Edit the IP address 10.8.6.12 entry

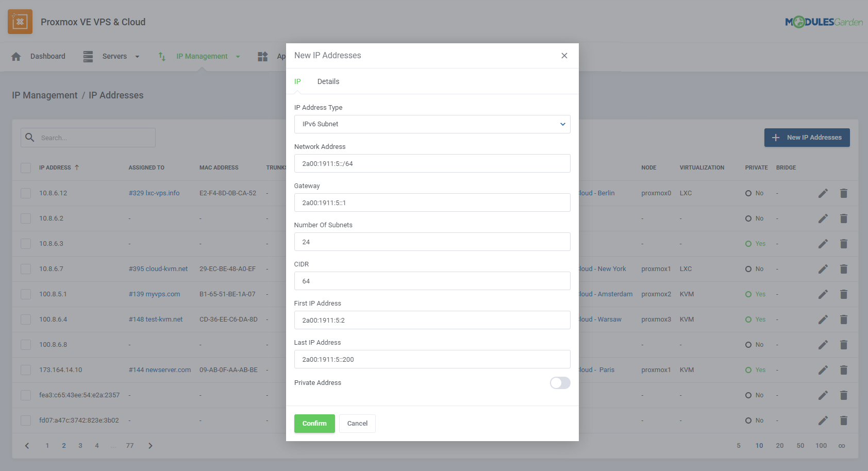(823, 193)
